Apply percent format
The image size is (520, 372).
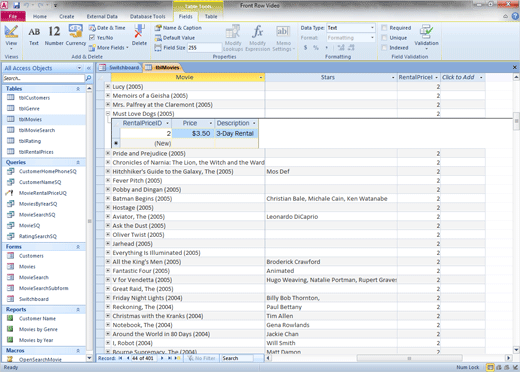[x=315, y=48]
